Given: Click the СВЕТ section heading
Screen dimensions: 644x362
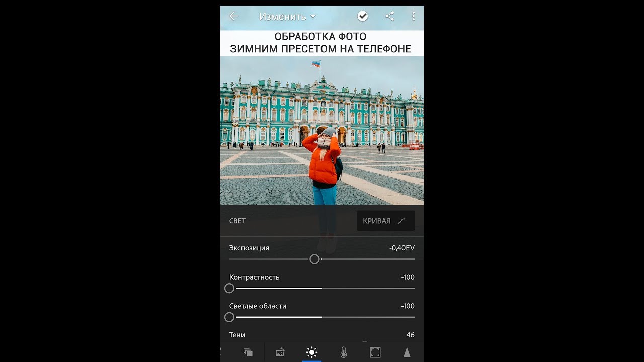Looking at the screenshot, I should 237,221.
